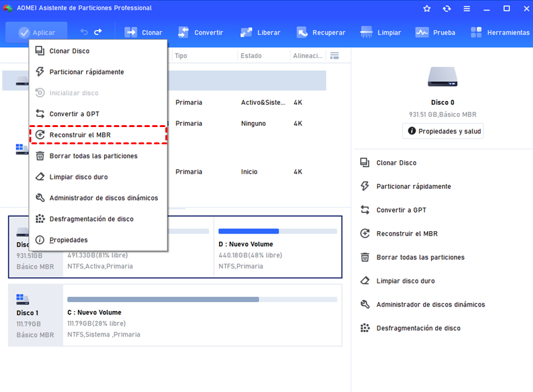Select the D: Nuevo Volume partition bar

(x=278, y=246)
